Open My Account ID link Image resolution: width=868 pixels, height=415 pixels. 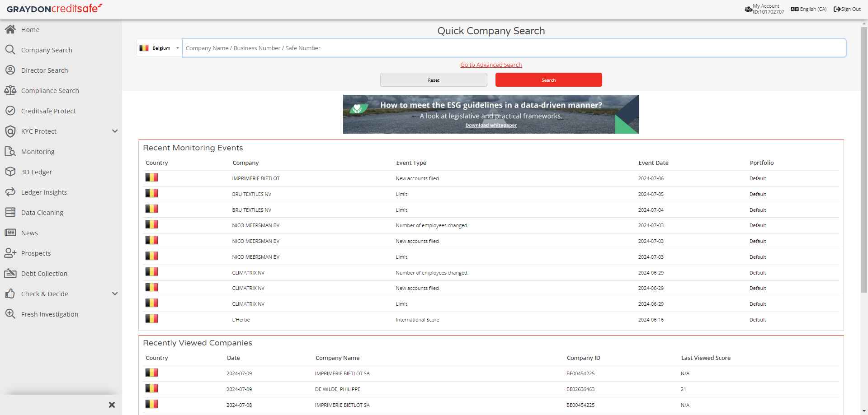pyautogui.click(x=764, y=9)
